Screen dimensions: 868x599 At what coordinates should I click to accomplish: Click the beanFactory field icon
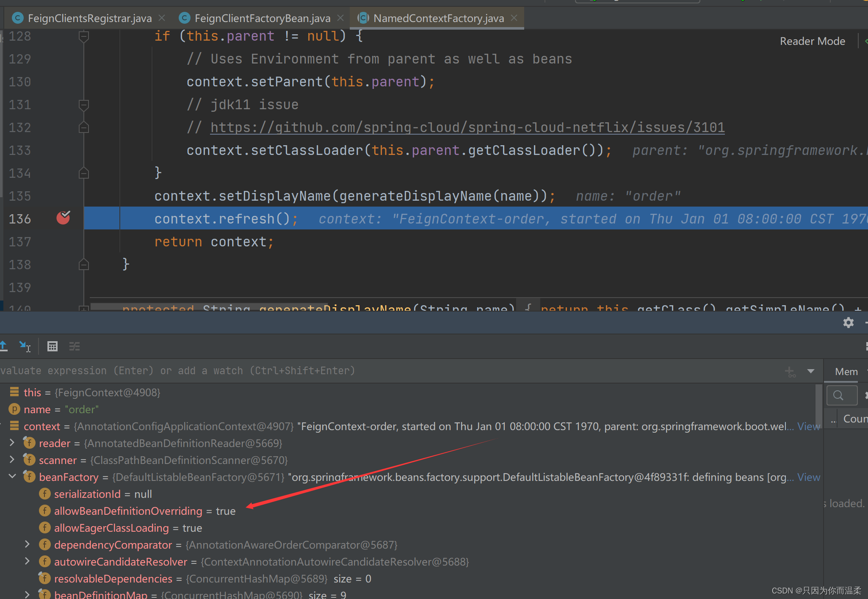29,477
